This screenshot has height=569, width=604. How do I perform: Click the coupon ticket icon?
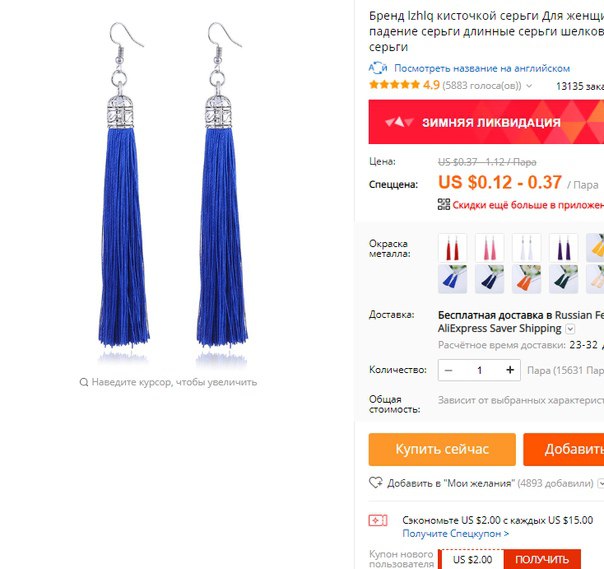pos(378,521)
